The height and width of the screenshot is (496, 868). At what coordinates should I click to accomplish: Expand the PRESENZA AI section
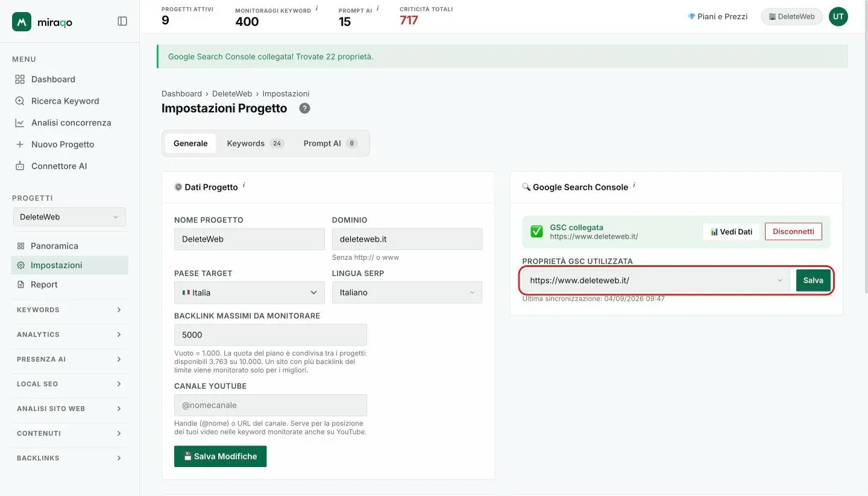click(x=69, y=359)
